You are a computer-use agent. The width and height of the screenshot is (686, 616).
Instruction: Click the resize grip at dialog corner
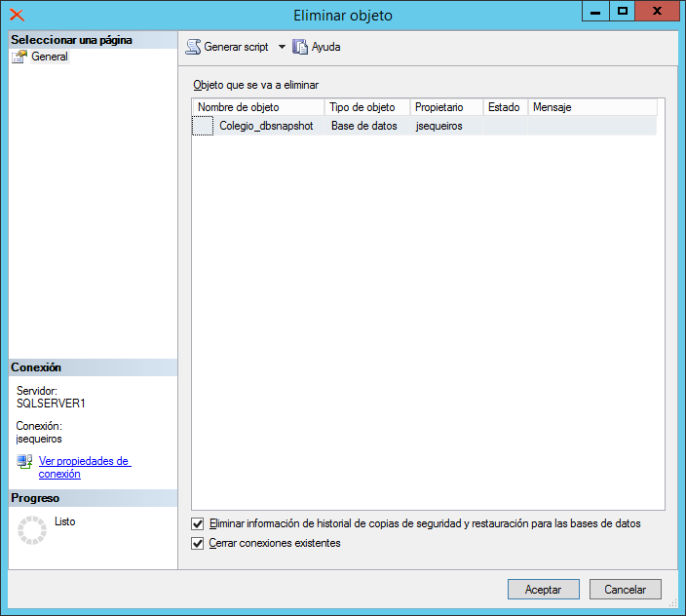point(673,603)
